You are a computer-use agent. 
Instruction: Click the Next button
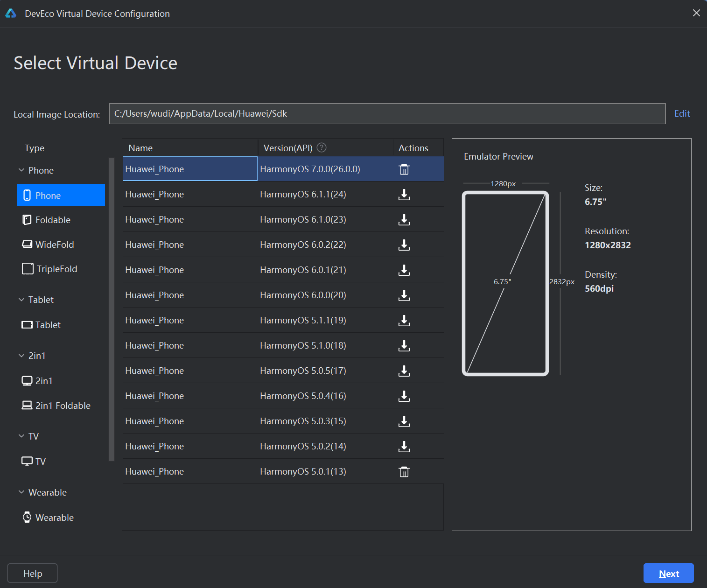coord(668,574)
